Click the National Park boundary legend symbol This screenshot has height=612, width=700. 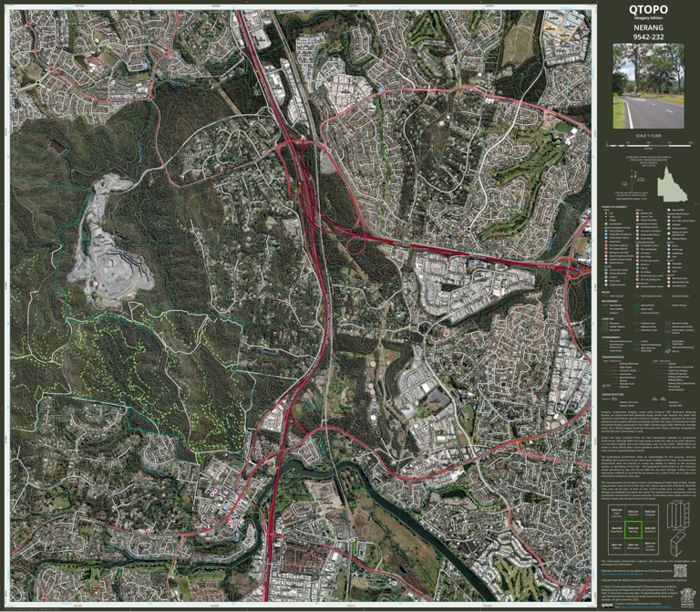coord(637,306)
